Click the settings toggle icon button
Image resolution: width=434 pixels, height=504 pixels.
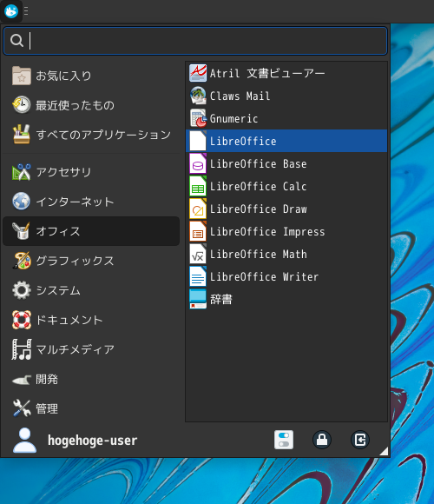[x=284, y=440]
